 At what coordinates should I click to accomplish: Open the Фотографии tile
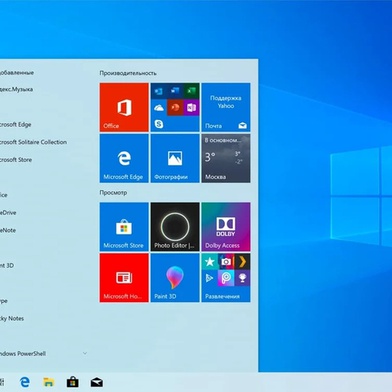pos(175,158)
